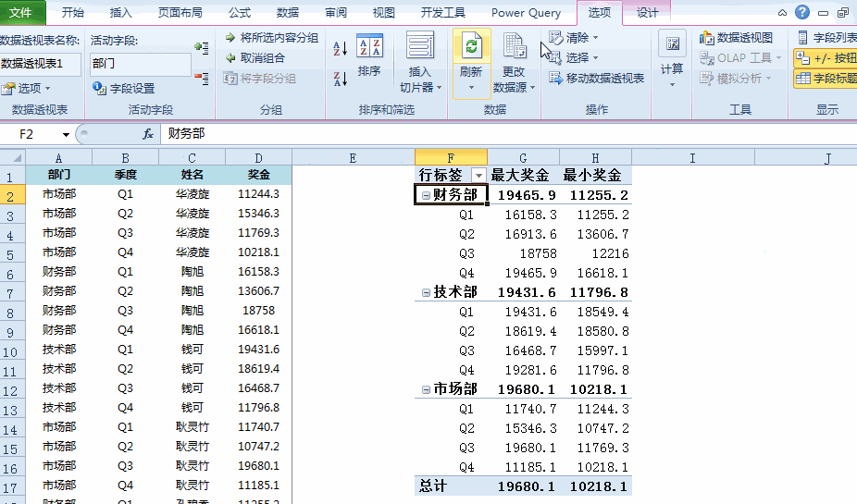Toggle the Field List (字段列表) pane
This screenshot has height=504, width=857.
pos(825,38)
